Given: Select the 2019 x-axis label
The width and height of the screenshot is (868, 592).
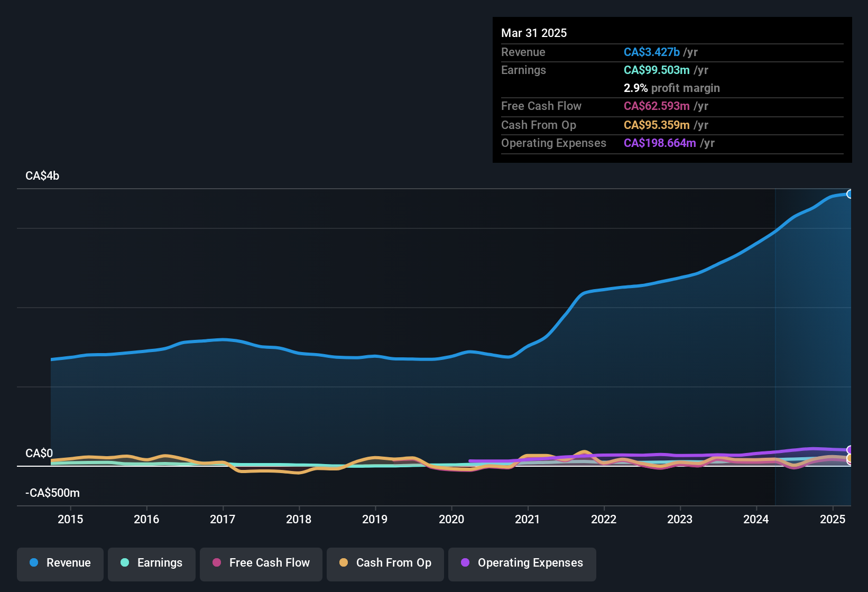Looking at the screenshot, I should click(x=375, y=519).
